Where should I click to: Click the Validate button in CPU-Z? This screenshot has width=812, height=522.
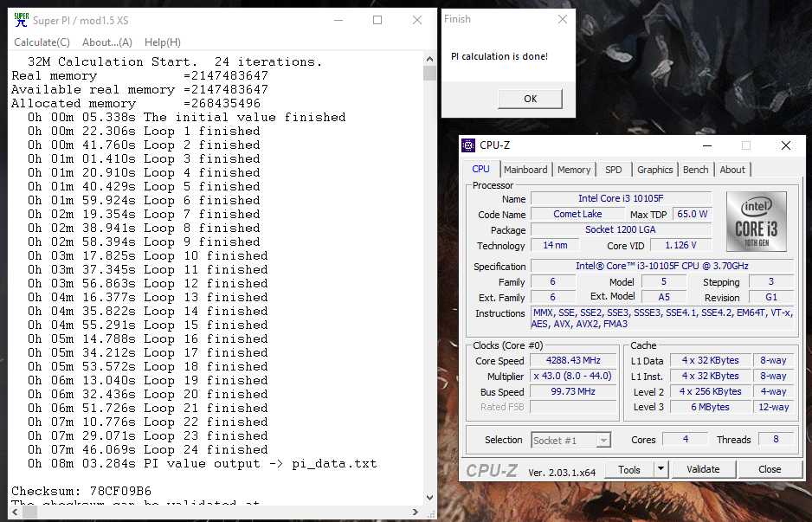[703, 470]
